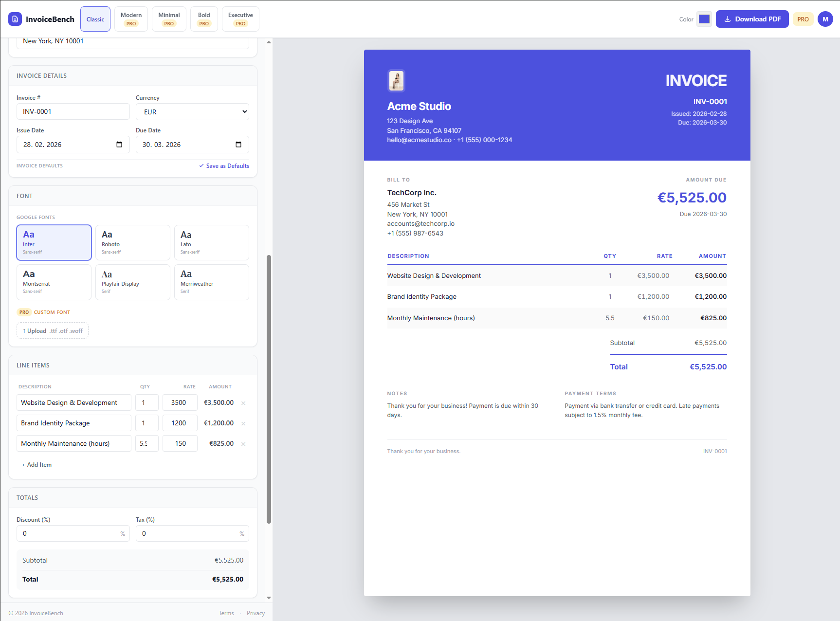Open the Issue Date calendar picker

click(x=119, y=144)
